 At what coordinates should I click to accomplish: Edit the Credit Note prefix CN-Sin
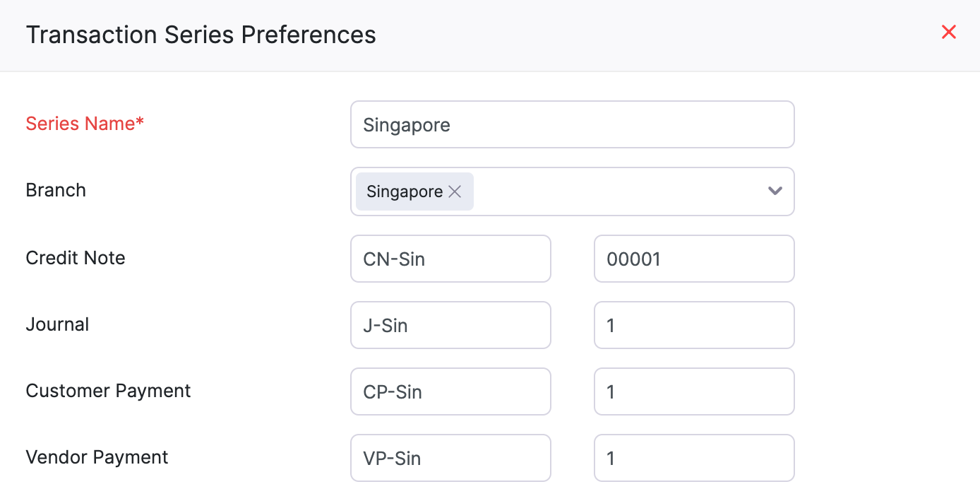click(450, 259)
